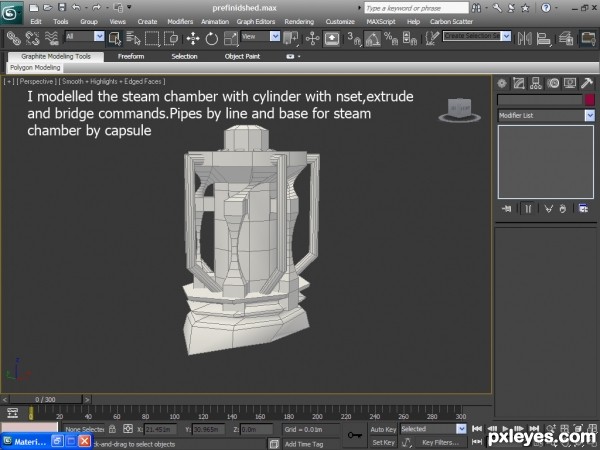Open the Redo history dropdown arrow
Image resolution: width=600 pixels, height=450 pixels.
[x=107, y=8]
